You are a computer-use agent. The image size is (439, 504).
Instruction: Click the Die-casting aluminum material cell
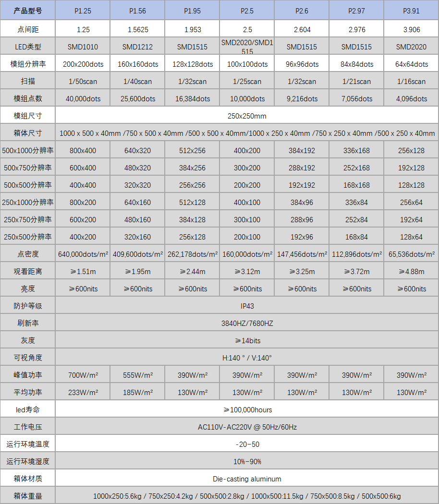coord(247,479)
